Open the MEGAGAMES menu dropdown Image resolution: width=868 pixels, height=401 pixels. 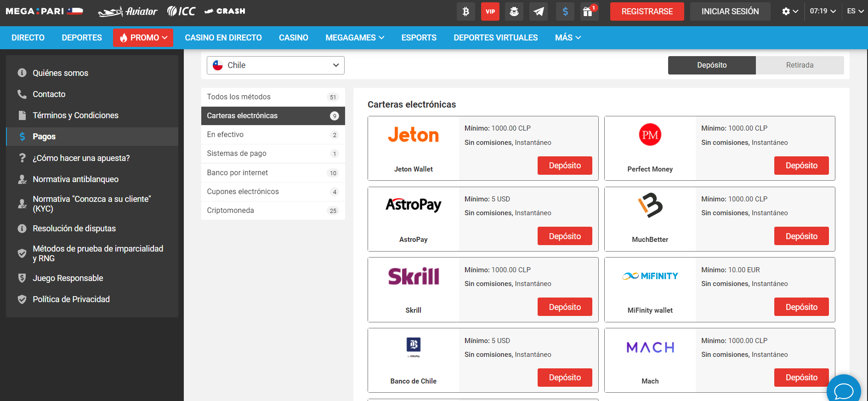[x=354, y=38]
